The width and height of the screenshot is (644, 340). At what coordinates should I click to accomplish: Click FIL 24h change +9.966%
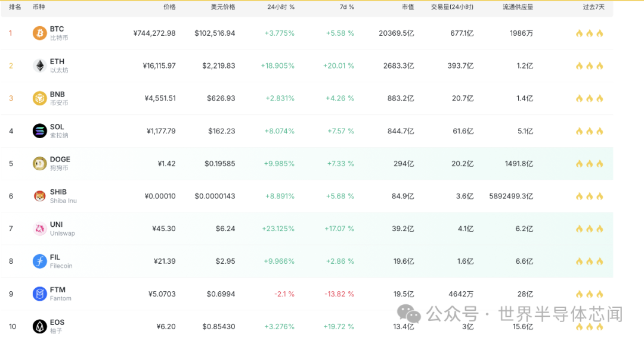point(279,261)
